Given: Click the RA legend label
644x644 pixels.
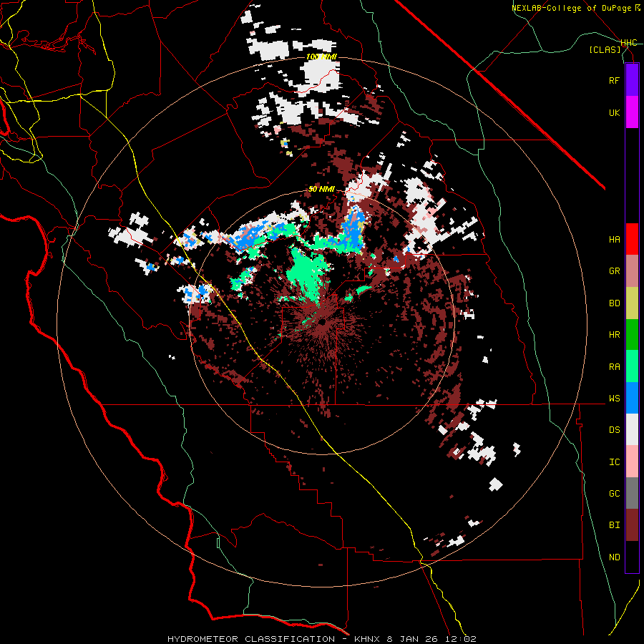Looking at the screenshot, I should tap(614, 367).
